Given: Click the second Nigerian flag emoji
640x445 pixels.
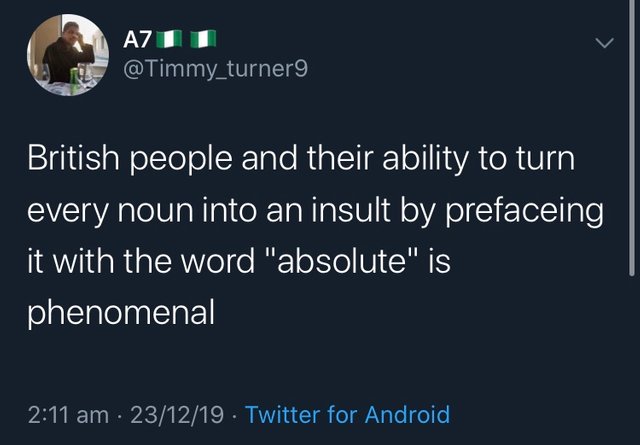Looking at the screenshot, I should (x=205, y=40).
